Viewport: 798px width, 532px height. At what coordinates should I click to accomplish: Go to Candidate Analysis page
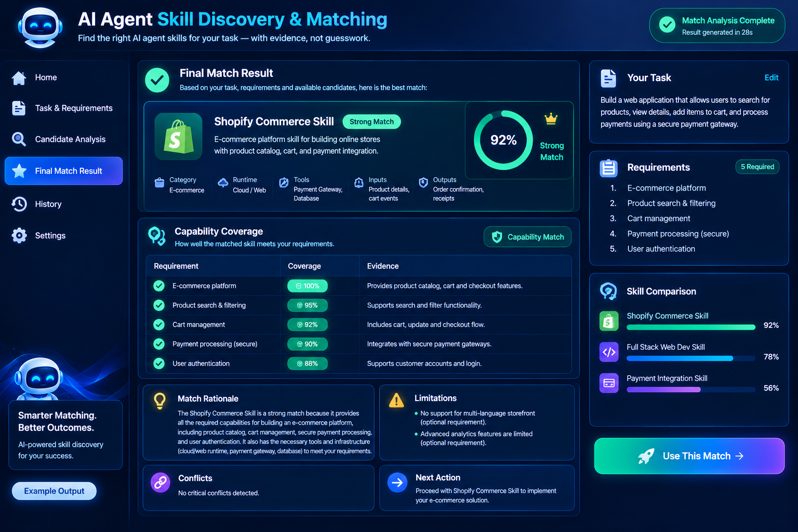[63, 139]
